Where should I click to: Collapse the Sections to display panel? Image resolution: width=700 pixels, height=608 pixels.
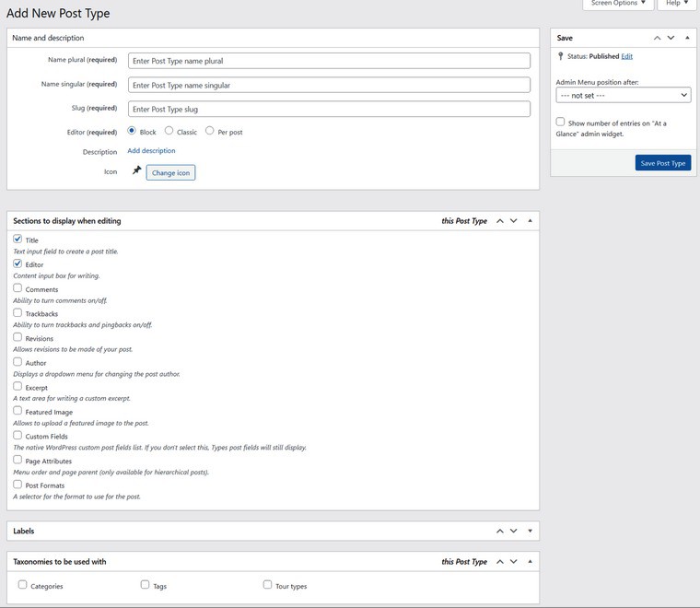(530, 221)
